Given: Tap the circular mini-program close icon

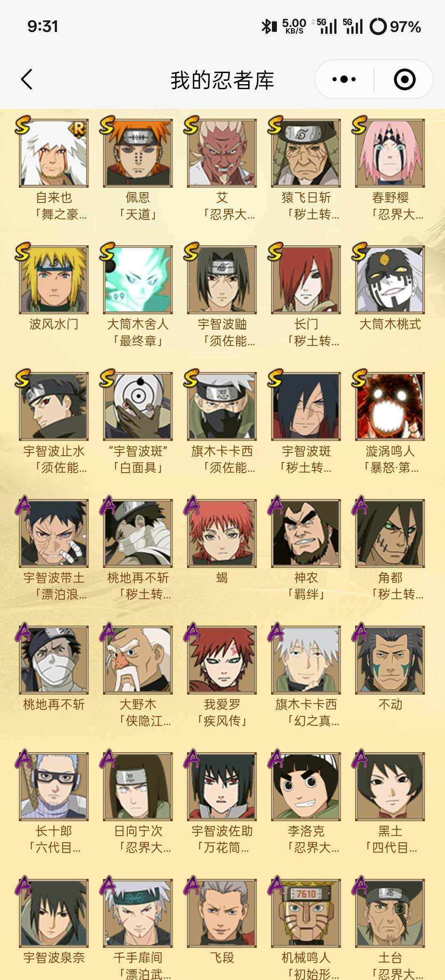Looking at the screenshot, I should [x=405, y=79].
